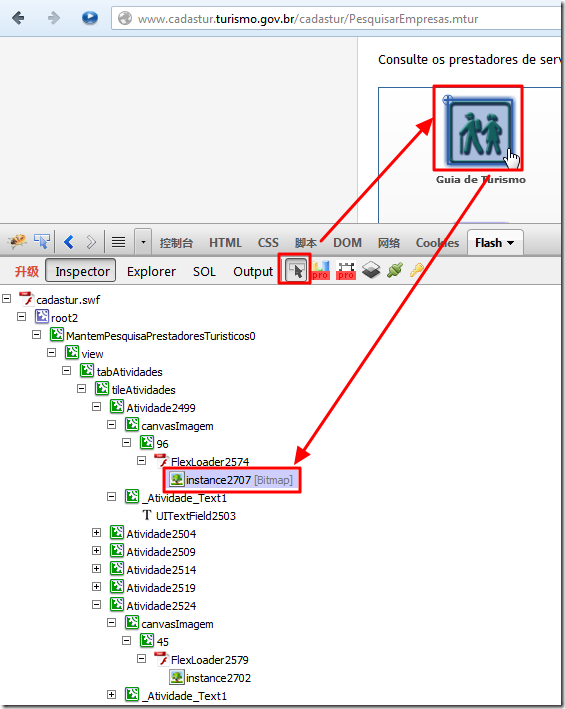Switch to the Cookies tab
This screenshot has width=565, height=709.
pyautogui.click(x=437, y=243)
